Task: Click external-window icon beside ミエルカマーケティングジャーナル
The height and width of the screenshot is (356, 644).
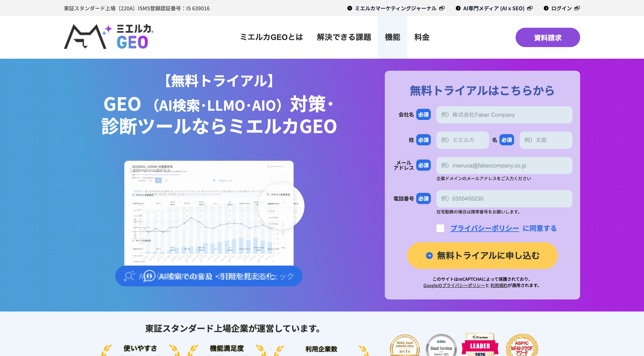Action: point(442,8)
